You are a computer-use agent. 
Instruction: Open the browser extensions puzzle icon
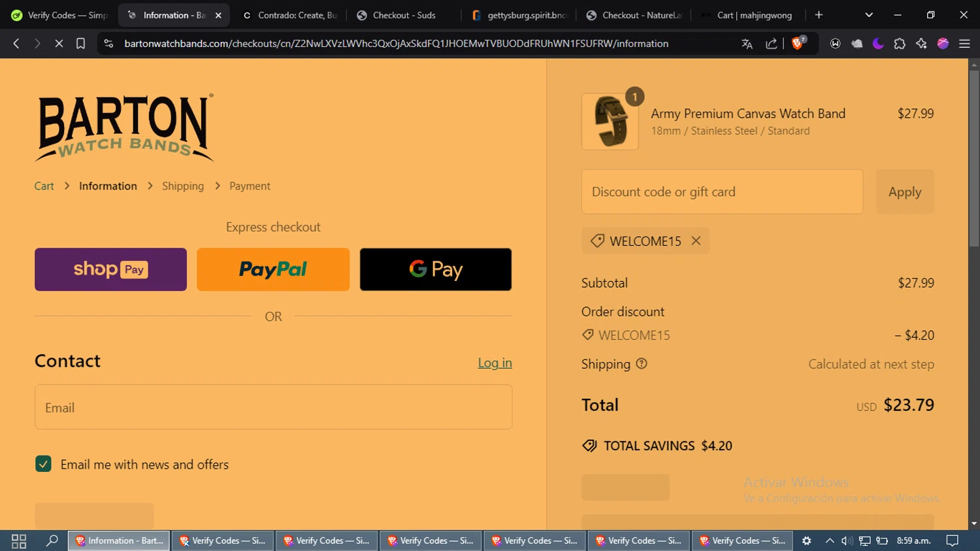tap(900, 44)
